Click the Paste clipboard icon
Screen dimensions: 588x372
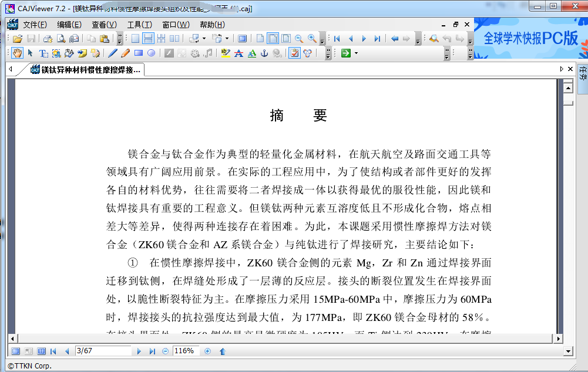105,39
